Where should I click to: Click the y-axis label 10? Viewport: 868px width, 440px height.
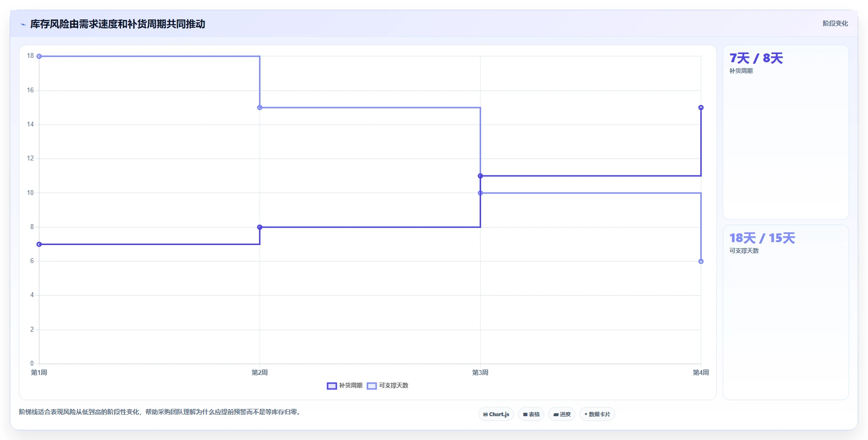coord(31,193)
